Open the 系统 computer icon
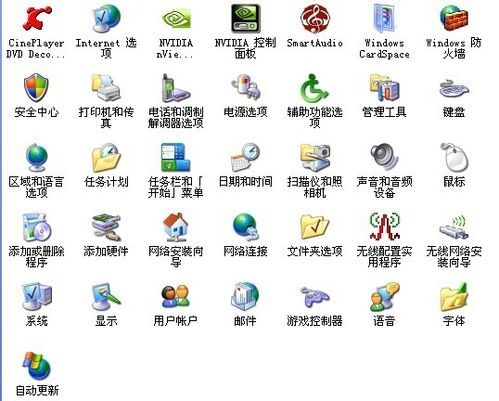499x401 pixels. point(36,297)
